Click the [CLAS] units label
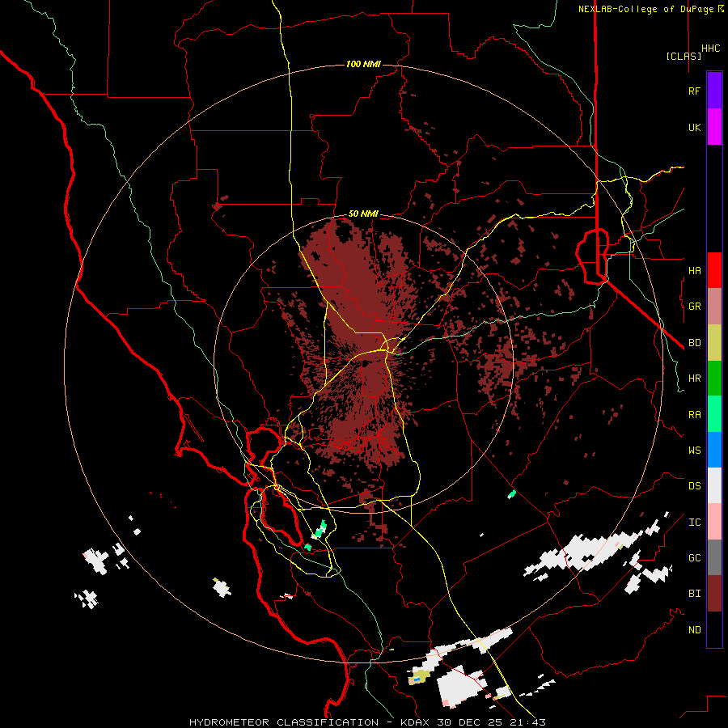 pyautogui.click(x=684, y=56)
